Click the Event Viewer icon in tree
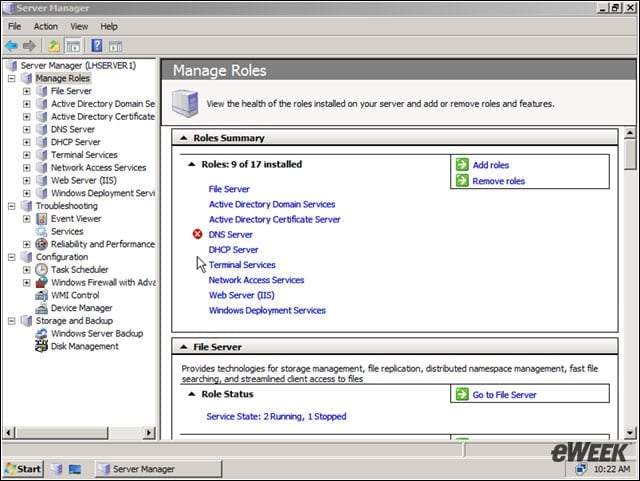The image size is (640, 481). pos(41,219)
